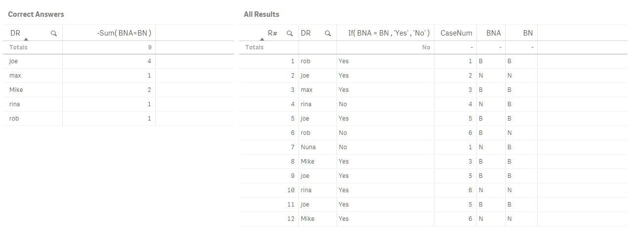The width and height of the screenshot is (644, 251).
Task: Sort by -Sum( BNA=BN ) column header
Action: click(124, 33)
